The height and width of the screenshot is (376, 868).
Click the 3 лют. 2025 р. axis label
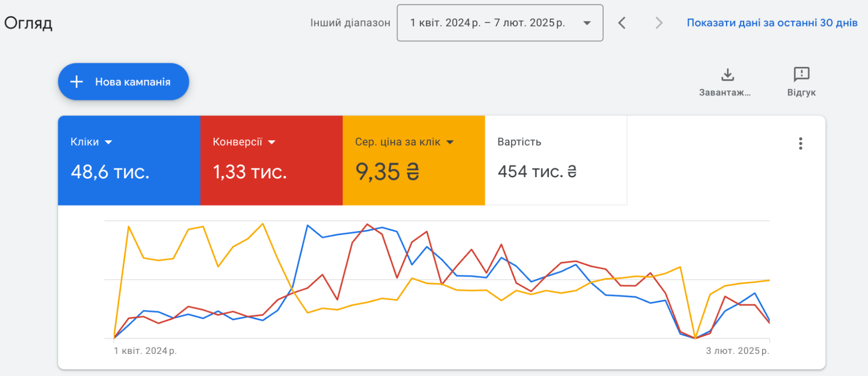[737, 351]
